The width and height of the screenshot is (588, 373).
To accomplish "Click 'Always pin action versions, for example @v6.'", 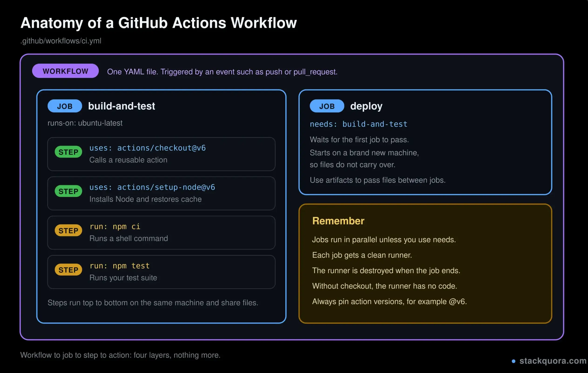I will (389, 302).
